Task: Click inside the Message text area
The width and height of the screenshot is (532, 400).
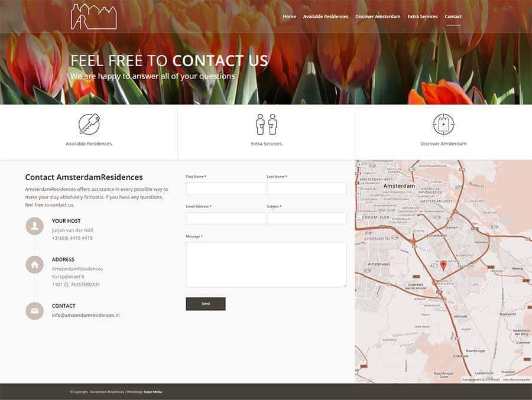Action: (266, 265)
